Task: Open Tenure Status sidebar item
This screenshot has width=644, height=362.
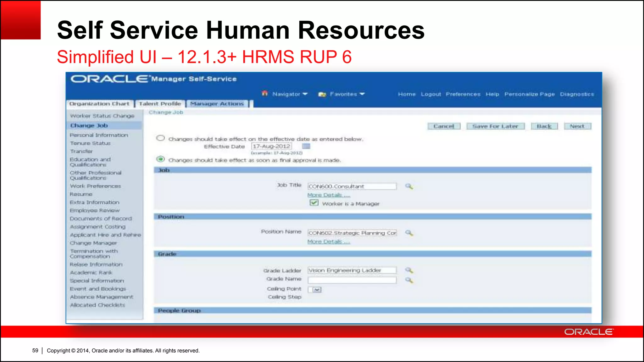Action: coord(90,143)
